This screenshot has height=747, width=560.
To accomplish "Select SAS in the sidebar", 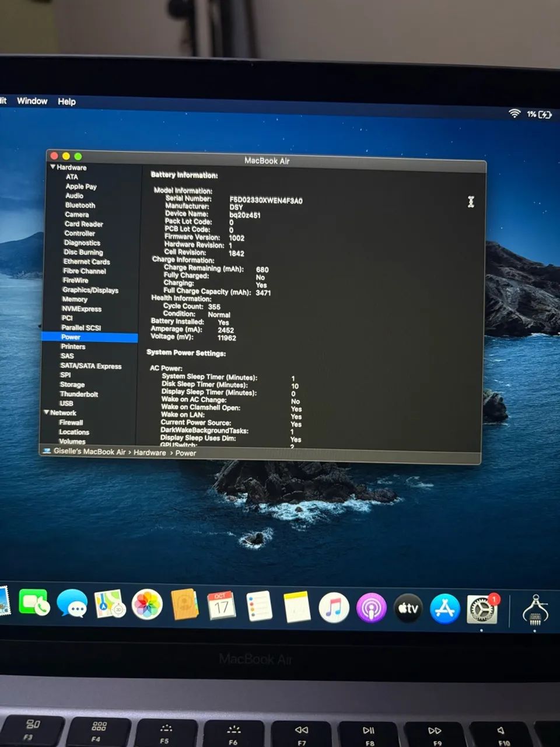I will 67,356.
